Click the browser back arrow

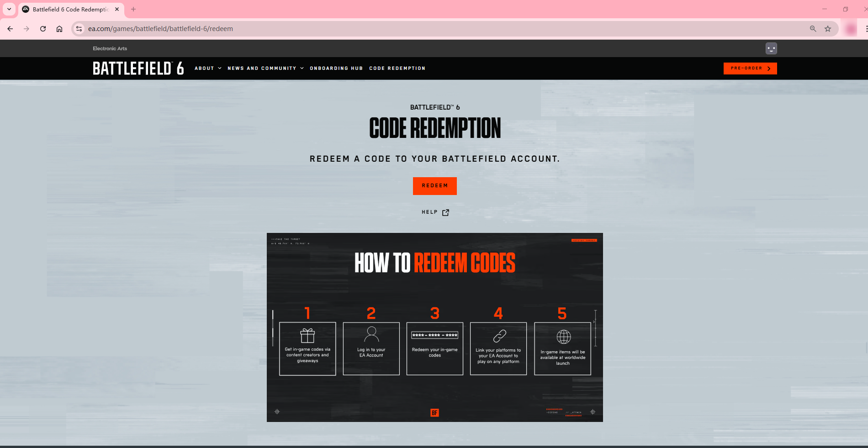[10, 29]
